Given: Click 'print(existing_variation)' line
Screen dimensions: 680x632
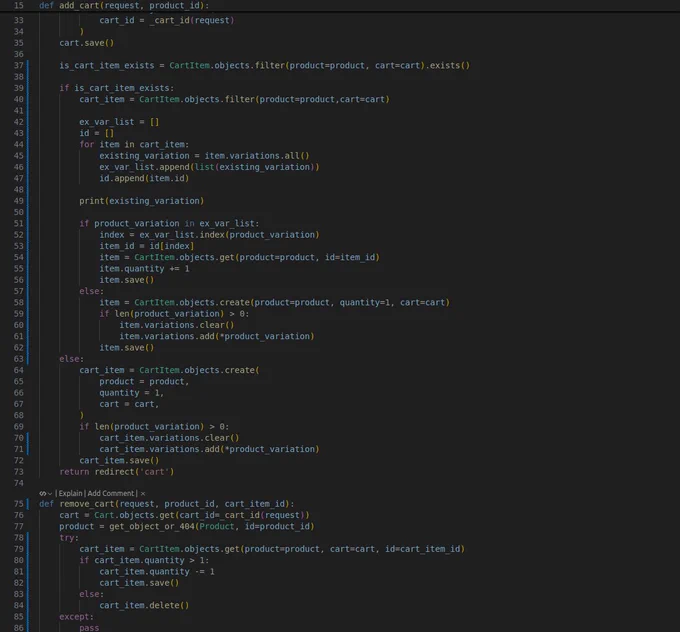Looking at the screenshot, I should point(141,201).
